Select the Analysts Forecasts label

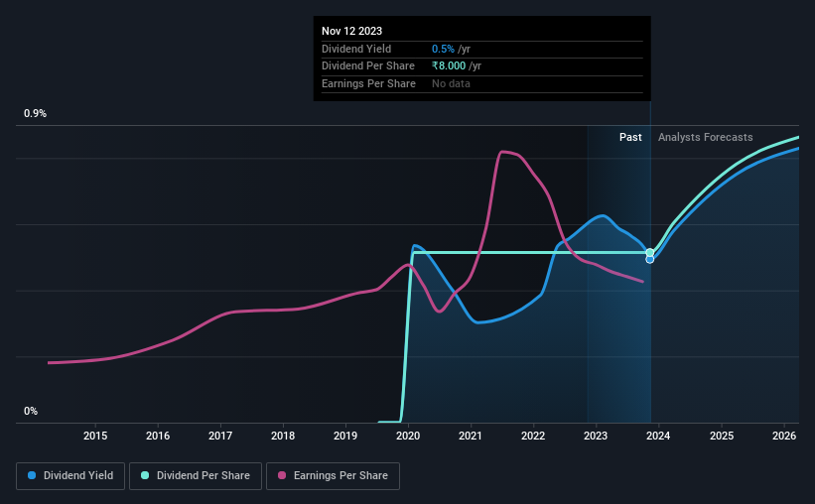point(706,137)
